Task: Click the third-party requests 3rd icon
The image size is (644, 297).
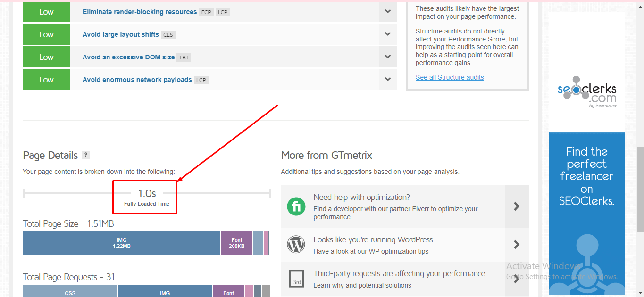Action: coord(296,279)
